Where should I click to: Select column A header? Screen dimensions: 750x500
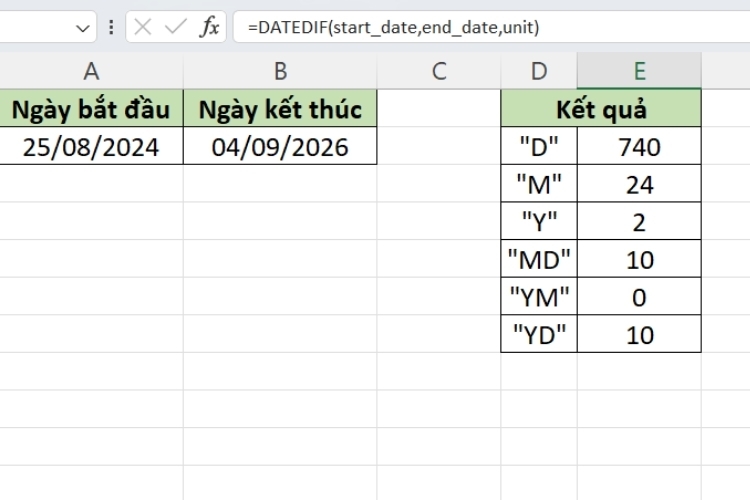(91, 71)
